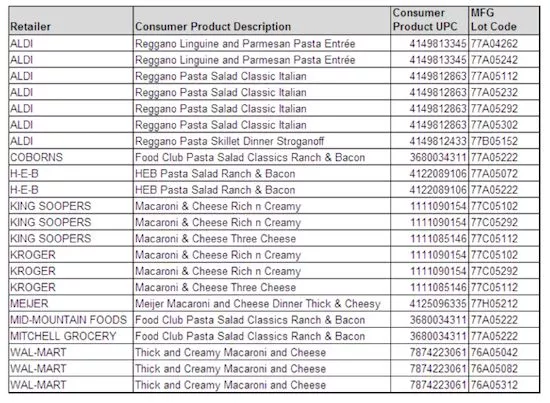Select lot code 76A05082 cell
This screenshot has width=550, height=403.
(x=504, y=368)
